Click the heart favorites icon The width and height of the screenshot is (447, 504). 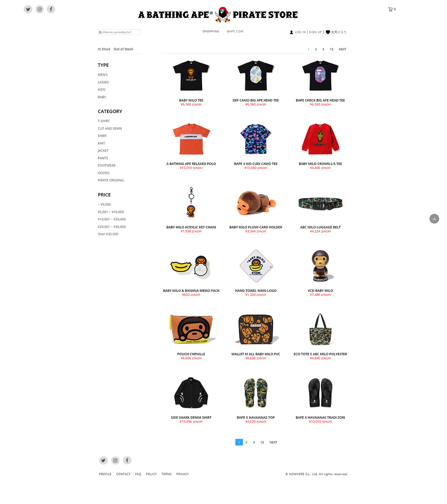[x=328, y=32]
